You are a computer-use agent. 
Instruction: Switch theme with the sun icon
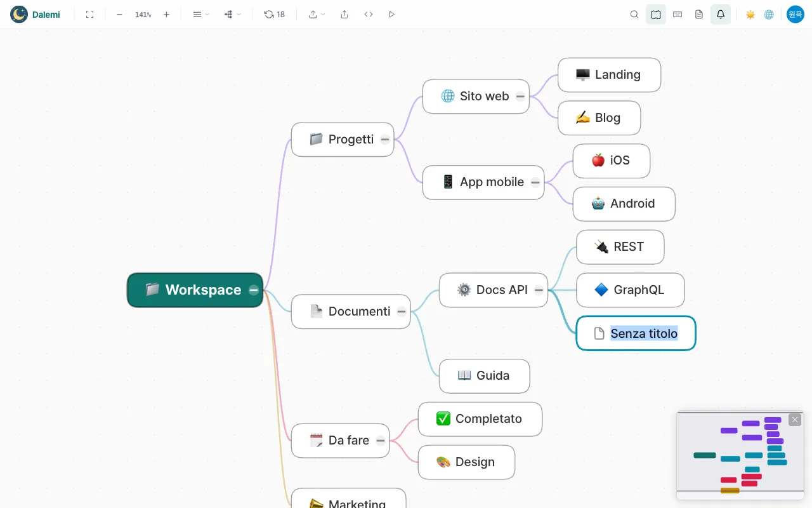pos(750,14)
